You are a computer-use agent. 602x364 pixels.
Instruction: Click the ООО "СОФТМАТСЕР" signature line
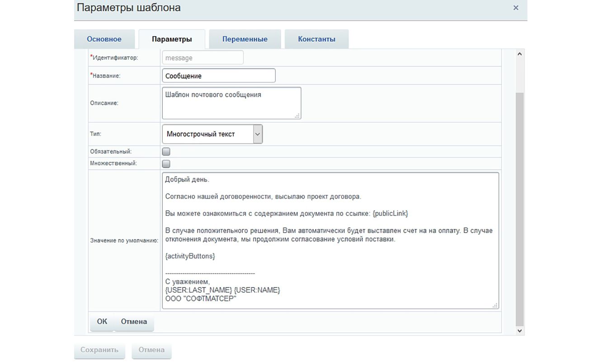point(201,299)
